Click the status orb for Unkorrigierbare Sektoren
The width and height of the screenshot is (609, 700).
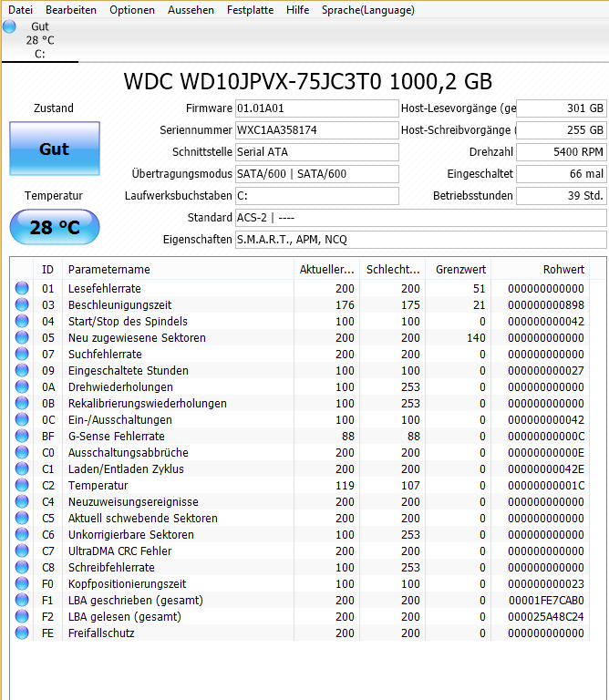(x=22, y=534)
